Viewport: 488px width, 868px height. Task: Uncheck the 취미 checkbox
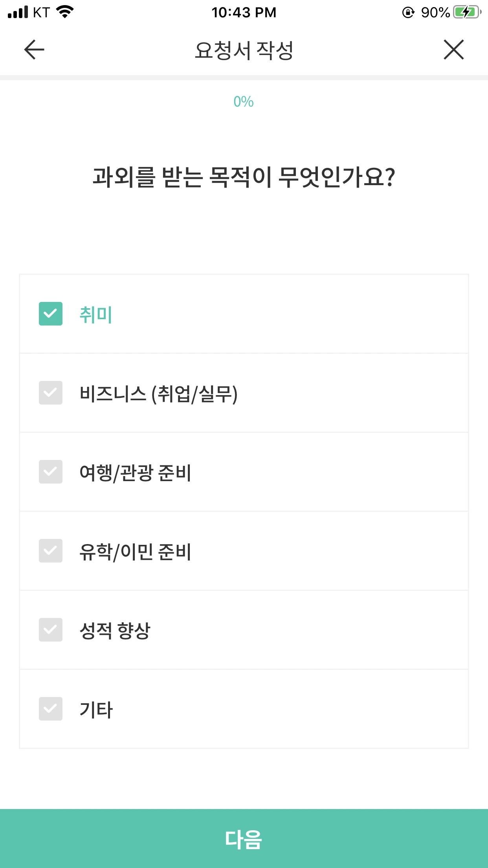point(51,314)
